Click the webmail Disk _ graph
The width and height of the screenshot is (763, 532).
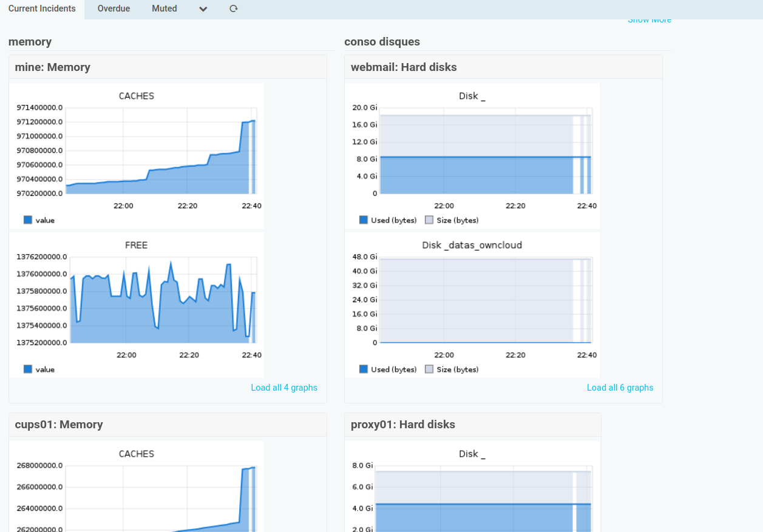click(x=472, y=156)
